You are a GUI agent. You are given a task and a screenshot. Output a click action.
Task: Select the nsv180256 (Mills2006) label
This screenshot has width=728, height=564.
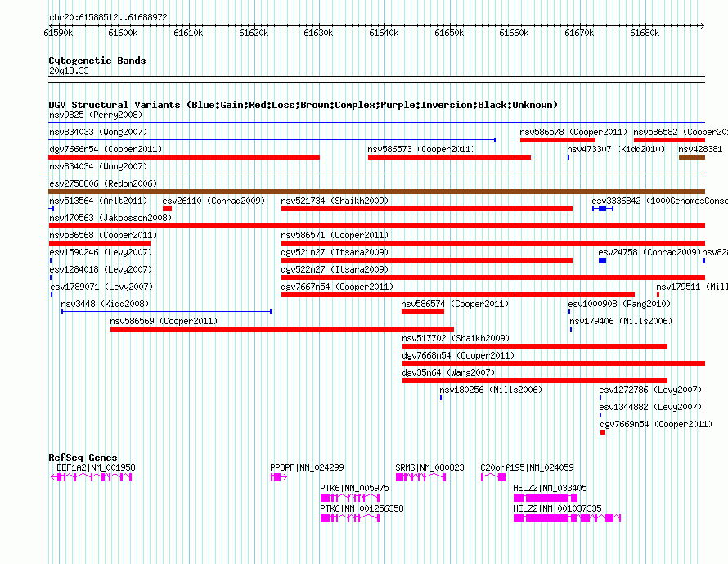(x=492, y=390)
